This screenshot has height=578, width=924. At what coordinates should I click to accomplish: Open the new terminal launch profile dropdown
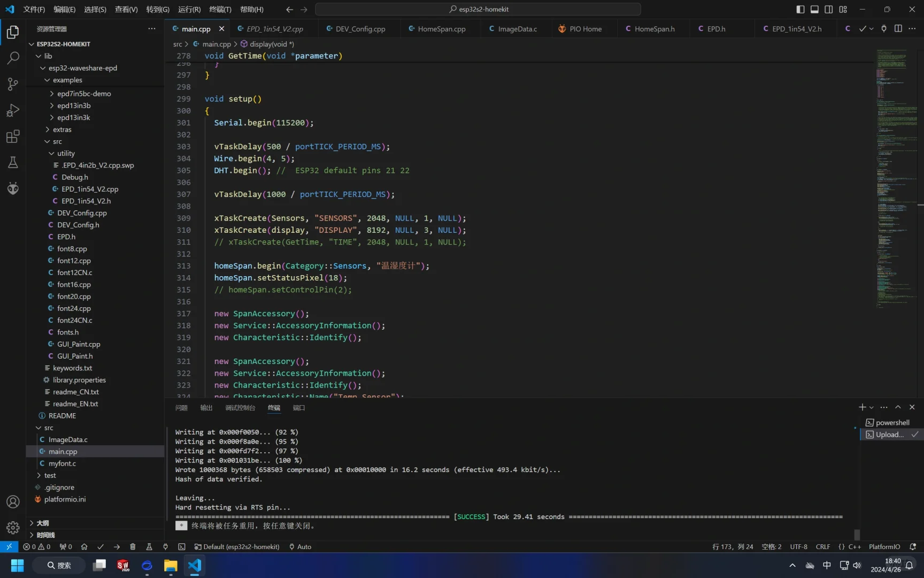tap(872, 407)
